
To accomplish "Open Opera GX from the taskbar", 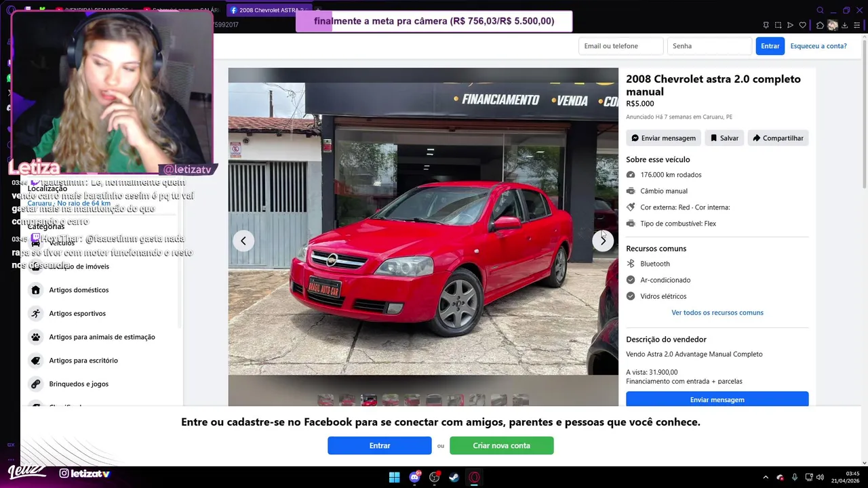I will [475, 477].
